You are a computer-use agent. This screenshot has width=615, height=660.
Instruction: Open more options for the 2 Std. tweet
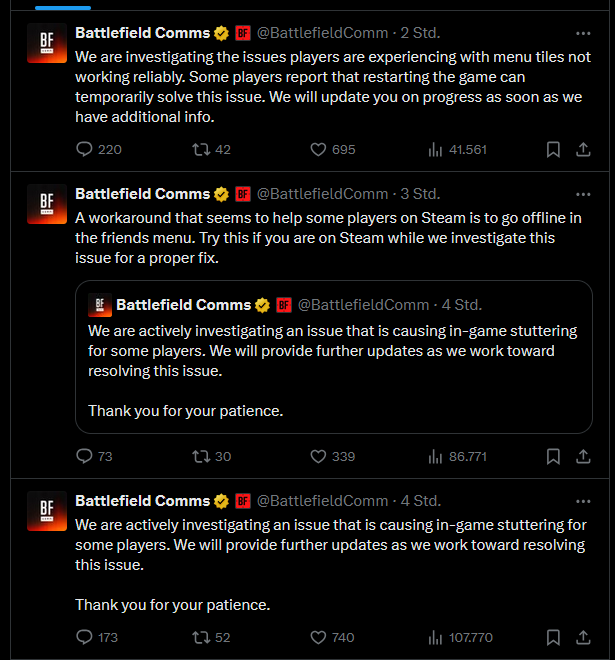click(583, 32)
